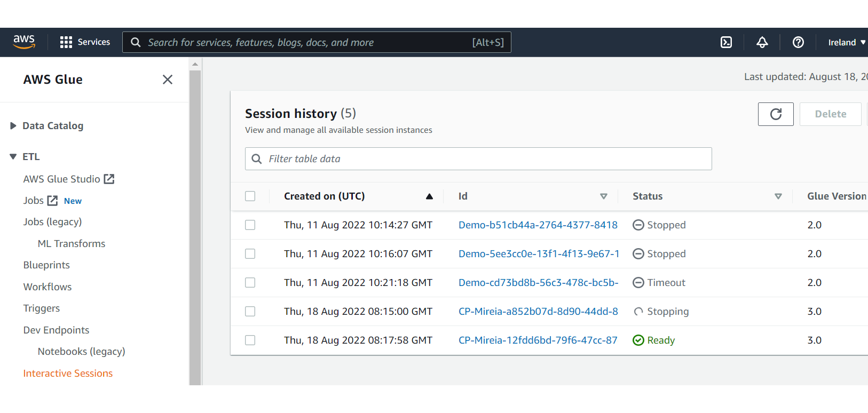Click the magnifier icon in the table filter
The width and height of the screenshot is (868, 413).
tap(257, 159)
